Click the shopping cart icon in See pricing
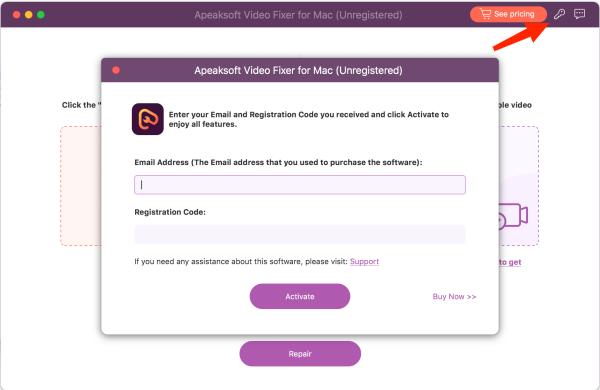The height and width of the screenshot is (390, 600). coord(485,14)
